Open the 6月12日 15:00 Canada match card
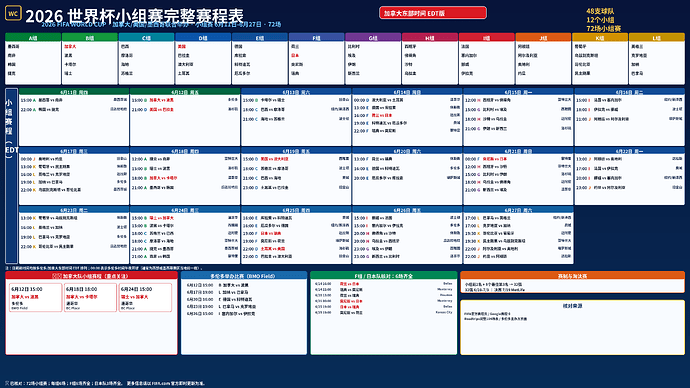The width and height of the screenshot is (690, 388). [x=36, y=297]
